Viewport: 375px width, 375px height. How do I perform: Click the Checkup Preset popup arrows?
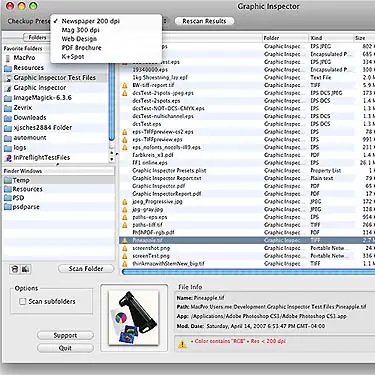tap(165, 21)
